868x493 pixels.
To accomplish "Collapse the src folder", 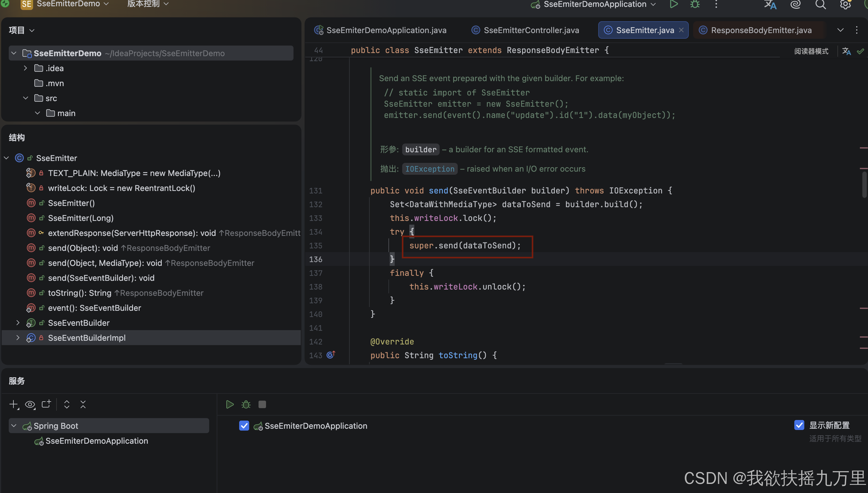I will tap(25, 98).
